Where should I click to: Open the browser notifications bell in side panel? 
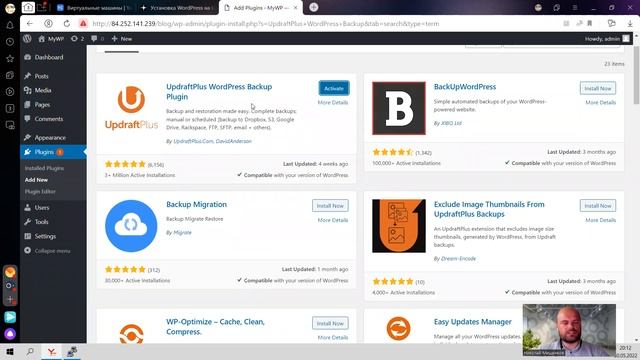click(10, 25)
